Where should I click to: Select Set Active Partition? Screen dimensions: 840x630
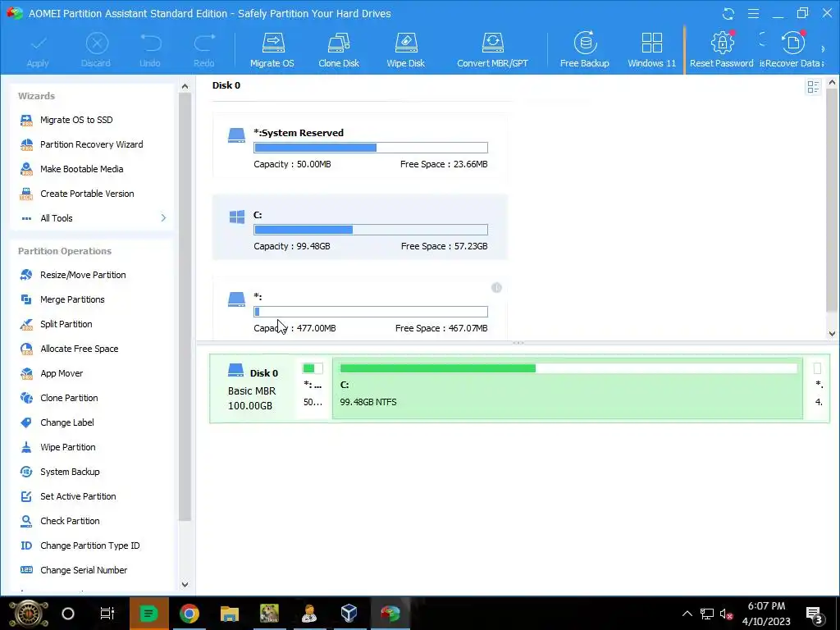pyautogui.click(x=78, y=496)
